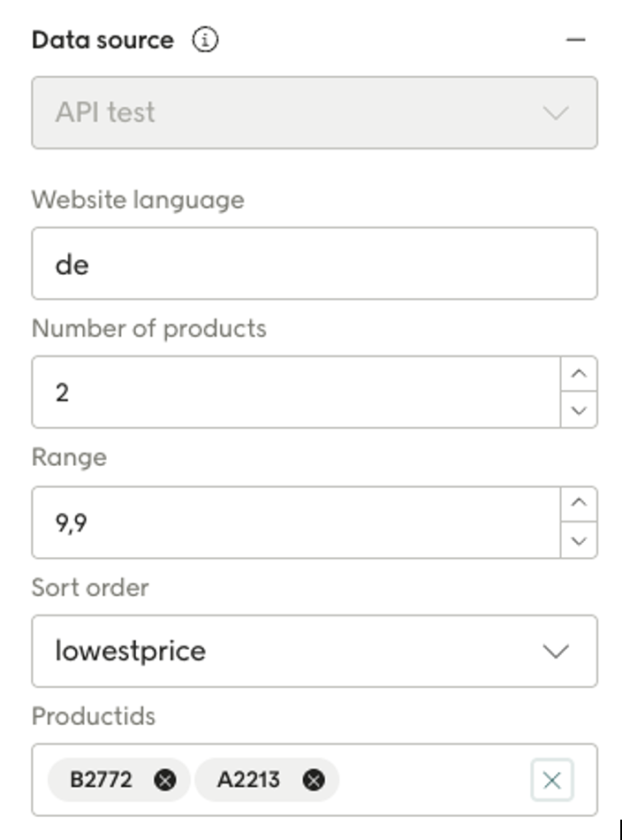
Task: Select the A2213 tag label
Action: [248, 780]
